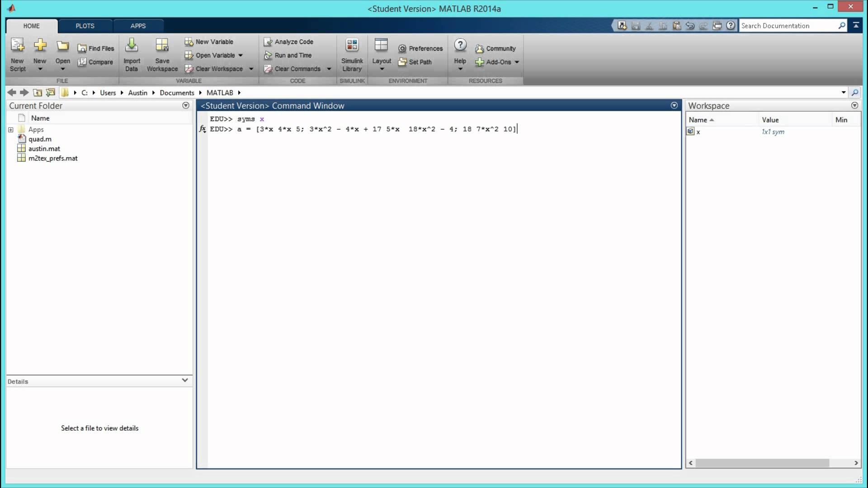Screen dimensions: 868x488
Task: Click New Variable in the ribbon
Action: 209,42
